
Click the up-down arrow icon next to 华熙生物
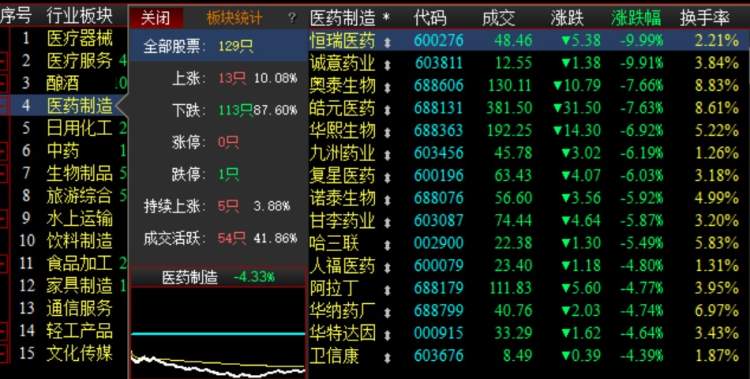point(387,132)
